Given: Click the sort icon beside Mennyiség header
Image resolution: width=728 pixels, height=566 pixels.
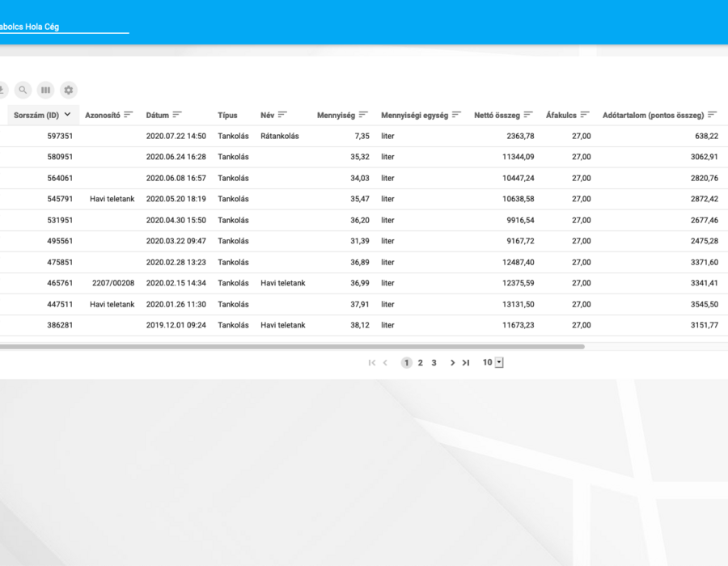Looking at the screenshot, I should [363, 115].
